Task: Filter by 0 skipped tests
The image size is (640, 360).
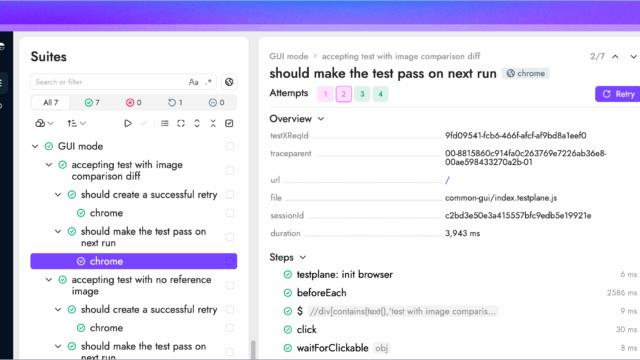Action: (x=217, y=102)
